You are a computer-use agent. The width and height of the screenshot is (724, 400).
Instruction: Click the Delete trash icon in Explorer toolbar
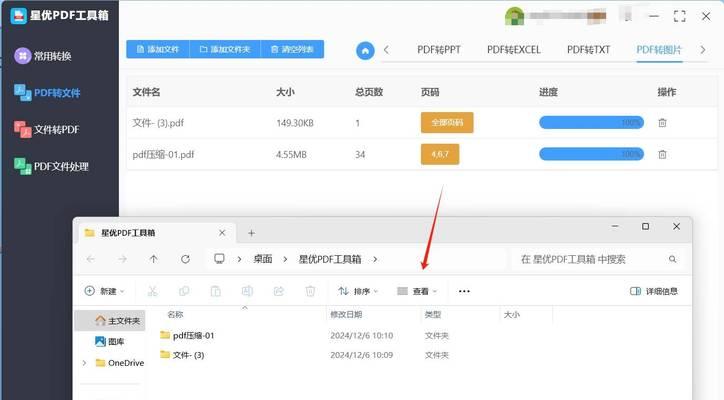tap(310, 291)
